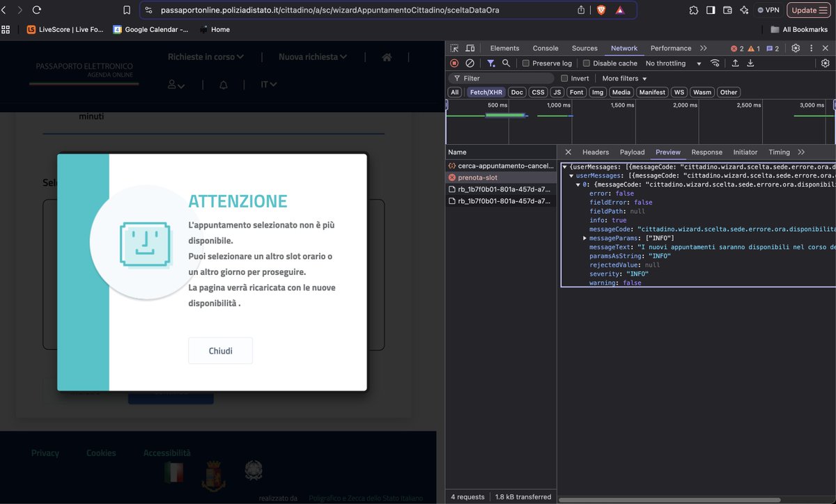This screenshot has width=836, height=504.
Task: Open DevTools main settings gear
Action: coord(796,48)
